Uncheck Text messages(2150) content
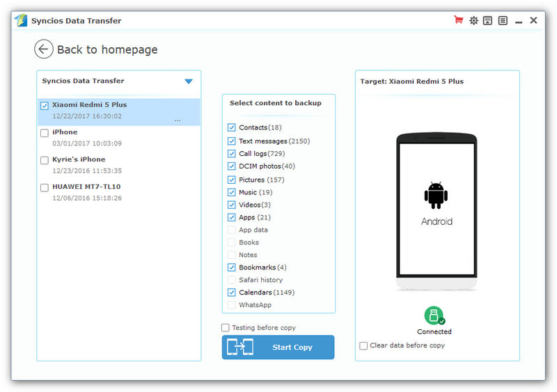557x392 pixels. (232, 141)
